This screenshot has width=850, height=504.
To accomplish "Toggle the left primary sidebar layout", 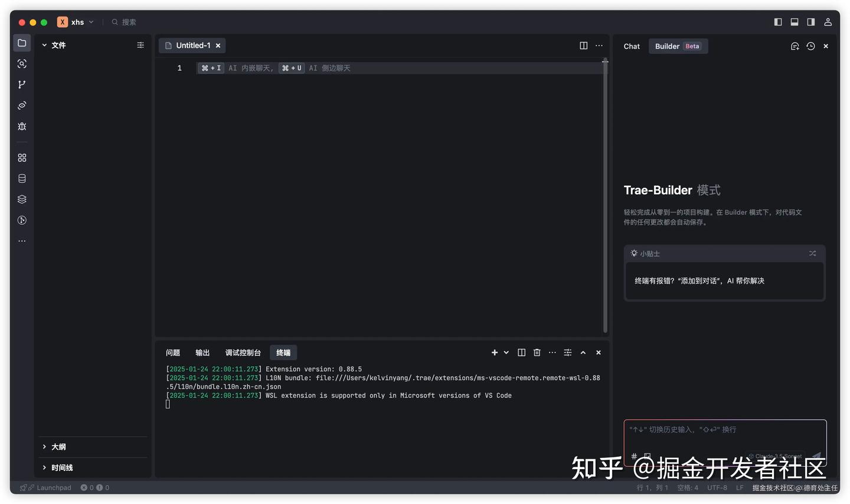I will coord(778,22).
